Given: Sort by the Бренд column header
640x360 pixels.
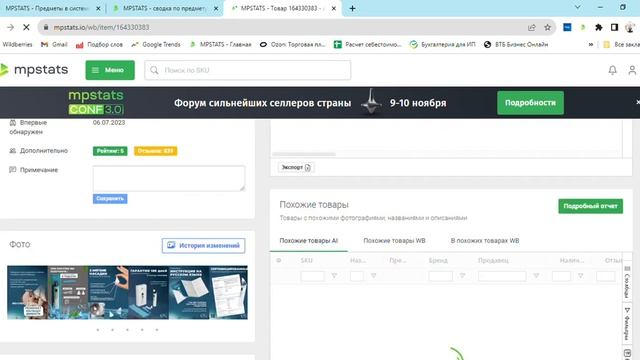Looking at the screenshot, I should point(438,260).
